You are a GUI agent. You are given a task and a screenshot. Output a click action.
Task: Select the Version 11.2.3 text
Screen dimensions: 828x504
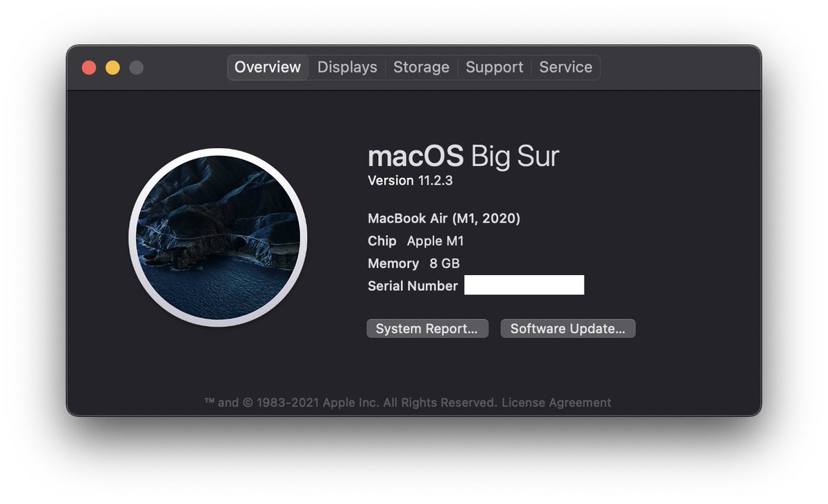click(x=410, y=181)
